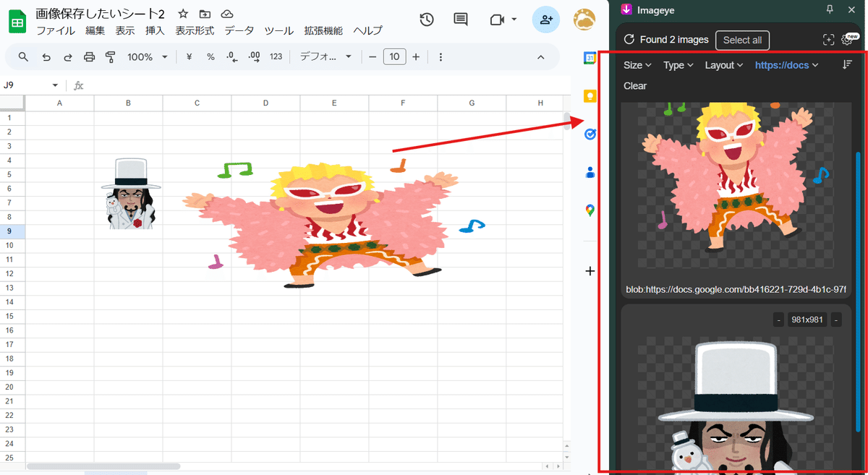Viewport: 868px width, 475px height.
Task: Click the sheet horizontal scrollbar
Action: click(103, 466)
